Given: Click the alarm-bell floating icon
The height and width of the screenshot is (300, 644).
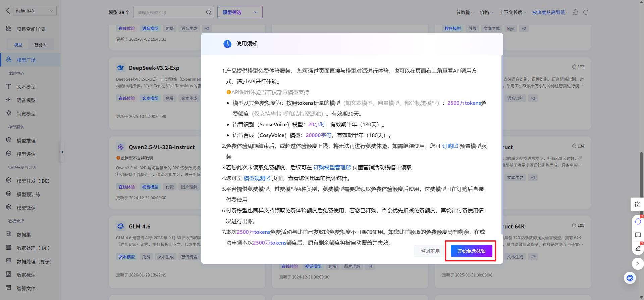Looking at the screenshot, I should click(637, 204).
